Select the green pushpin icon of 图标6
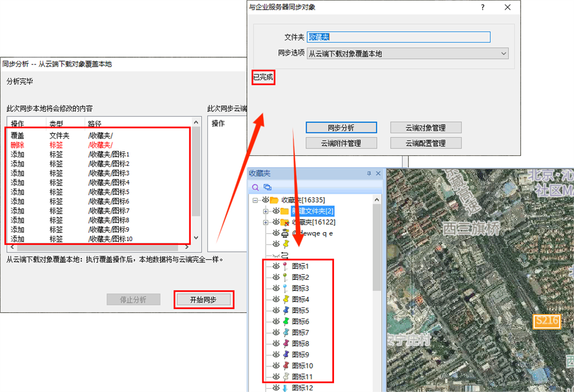Image resolution: width=574 pixels, height=392 pixels. 285,321
